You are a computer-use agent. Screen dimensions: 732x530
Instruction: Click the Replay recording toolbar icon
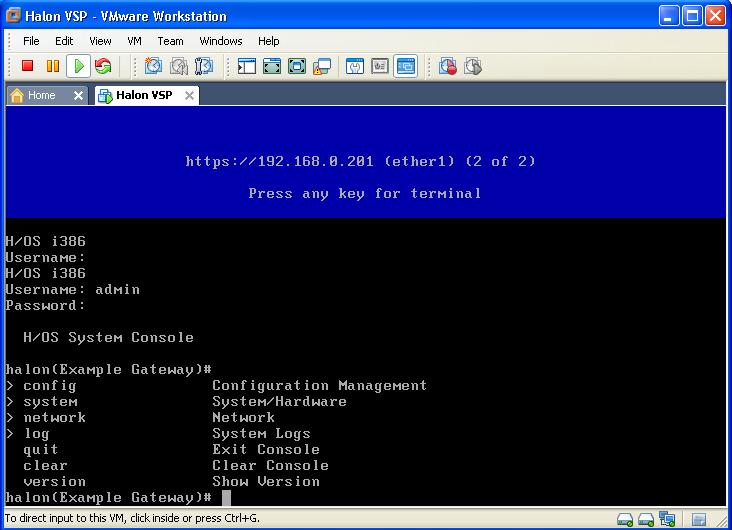click(x=473, y=66)
